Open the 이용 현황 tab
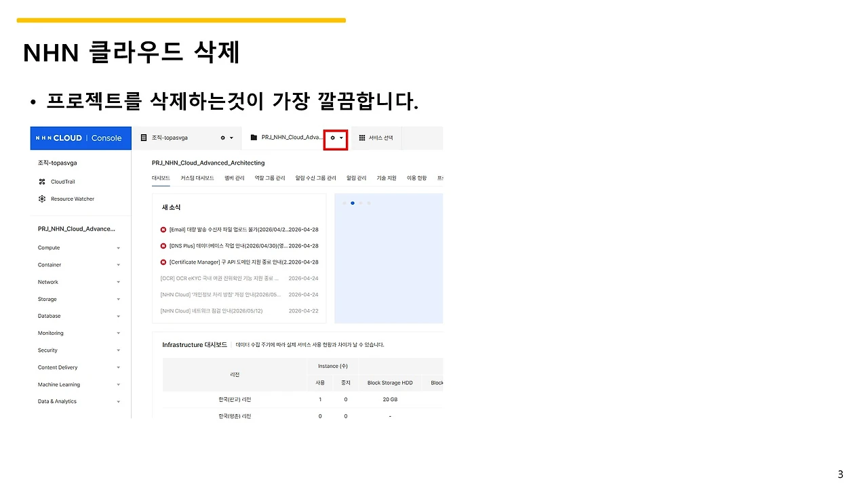Screen dimensions: 868x488 point(416,178)
